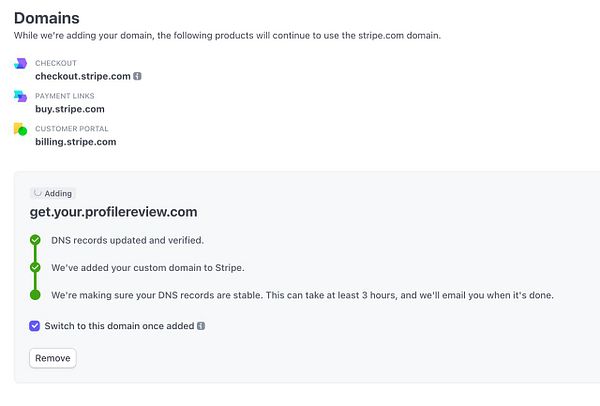This screenshot has width=600, height=406.
Task: Click the 'DNS records updated and verified' step text
Action: coord(127,240)
